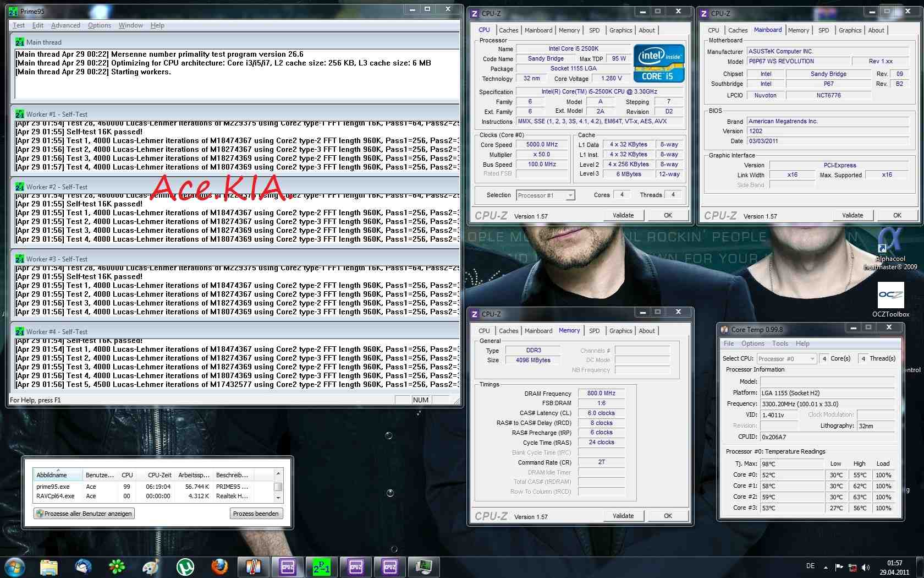Click the Intel Core i5 logo in CPU-Z
924x578 pixels.
point(659,63)
